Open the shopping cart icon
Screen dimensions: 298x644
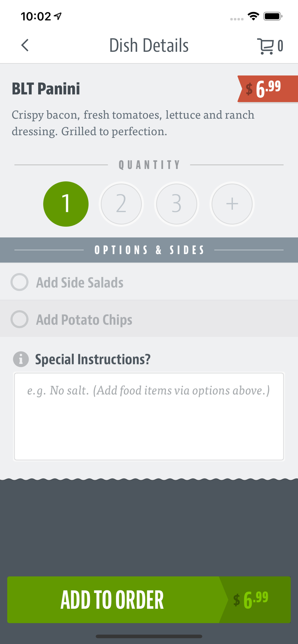click(265, 46)
